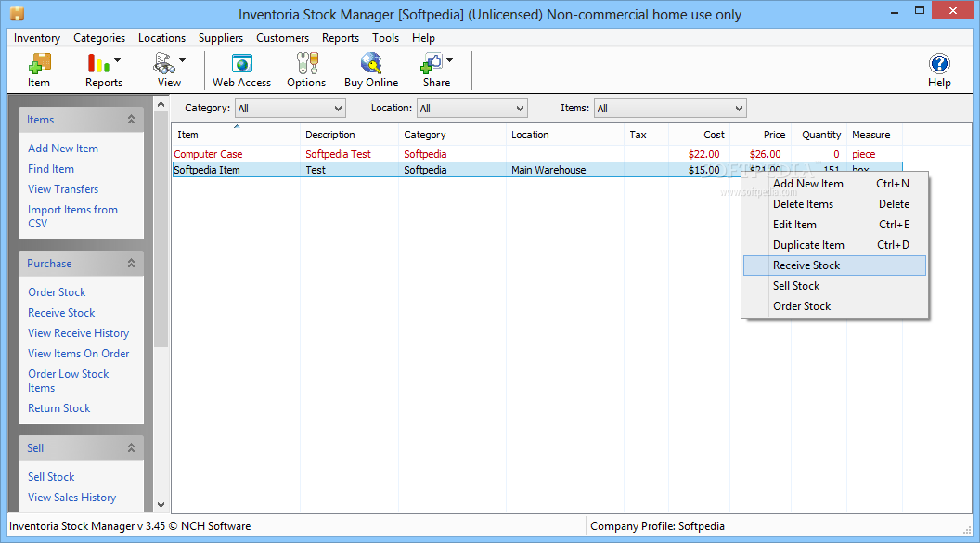
Task: Click the sidebar vertical scrollbar thumb
Action: [161, 230]
